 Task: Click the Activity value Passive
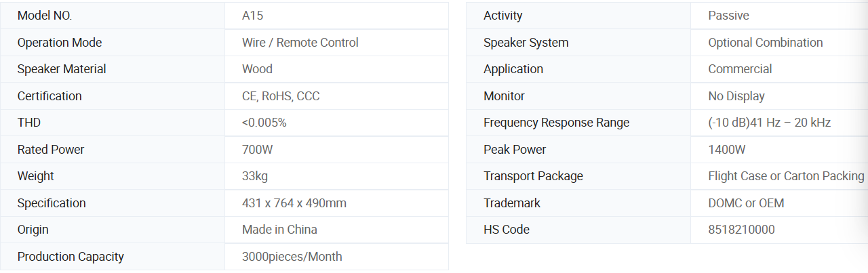[x=728, y=16]
